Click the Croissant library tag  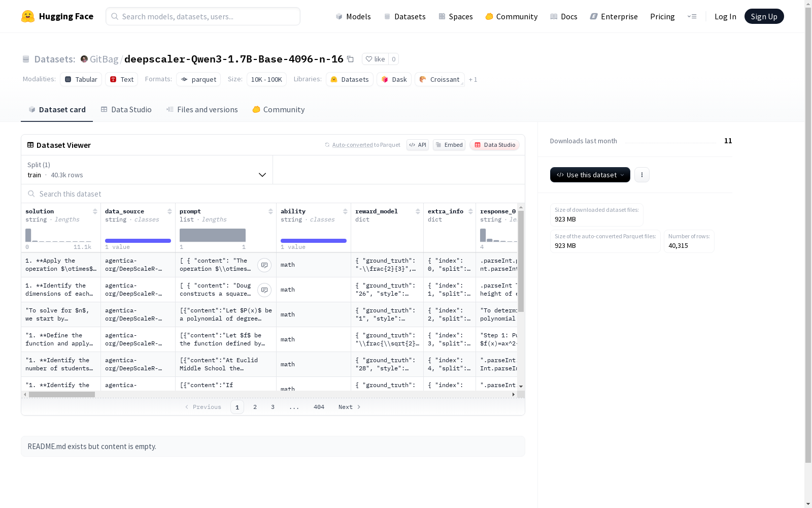439,79
